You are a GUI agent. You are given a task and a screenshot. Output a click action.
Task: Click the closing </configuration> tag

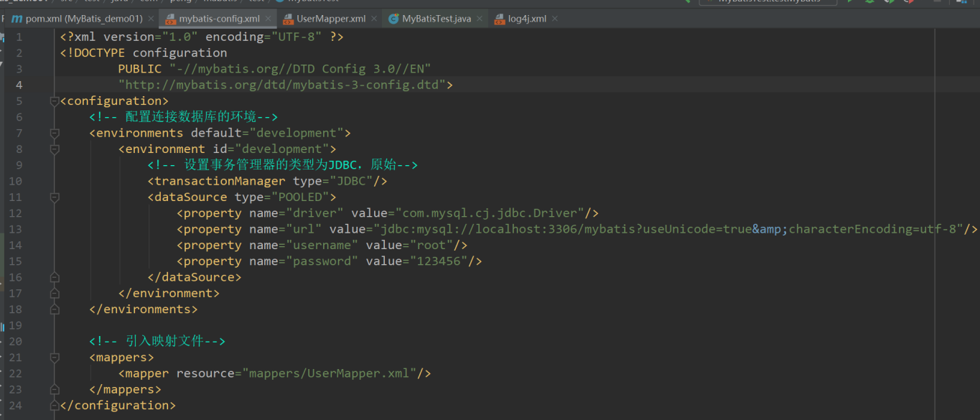coord(118,406)
